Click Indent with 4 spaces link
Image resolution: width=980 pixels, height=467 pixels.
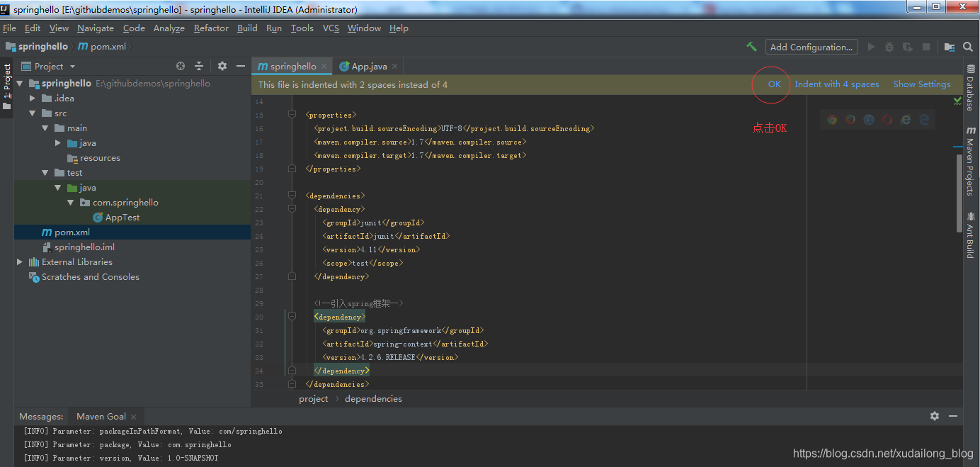pyautogui.click(x=837, y=84)
